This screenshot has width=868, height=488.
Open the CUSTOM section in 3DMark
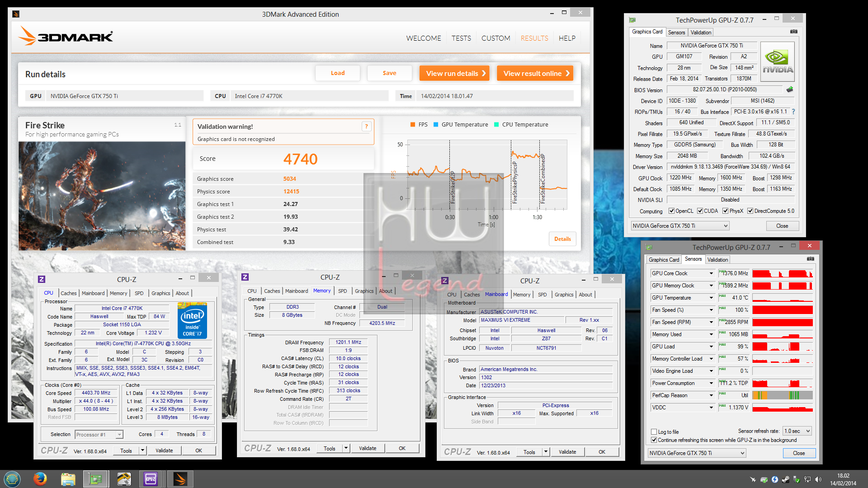(495, 38)
